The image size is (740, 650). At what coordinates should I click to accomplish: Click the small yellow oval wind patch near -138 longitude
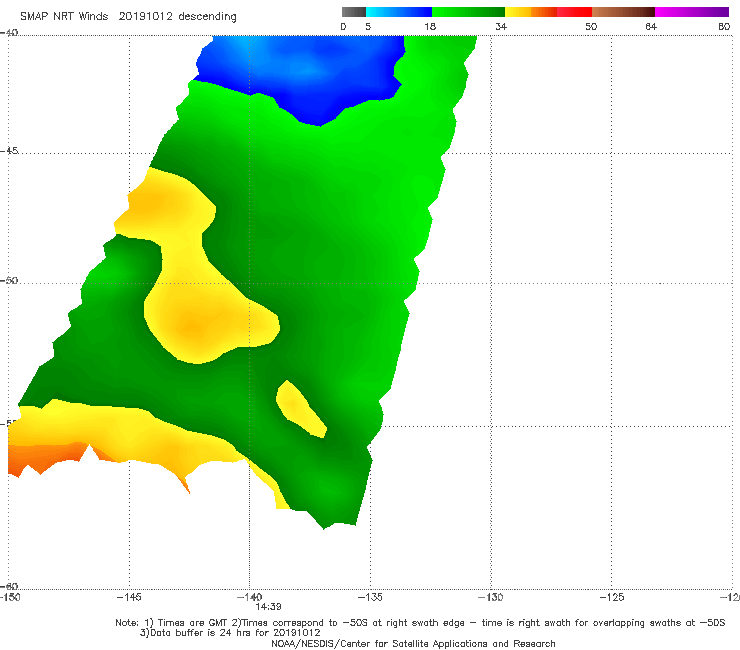300,409
